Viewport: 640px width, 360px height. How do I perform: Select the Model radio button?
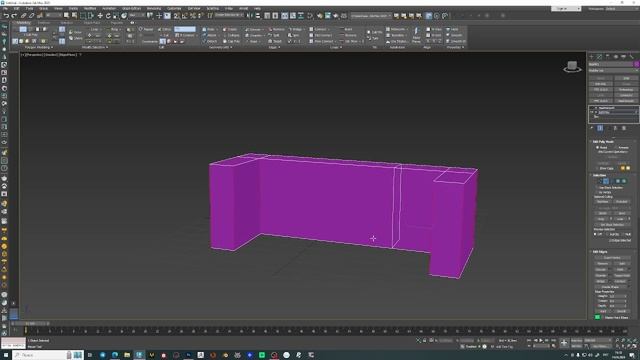(x=598, y=147)
